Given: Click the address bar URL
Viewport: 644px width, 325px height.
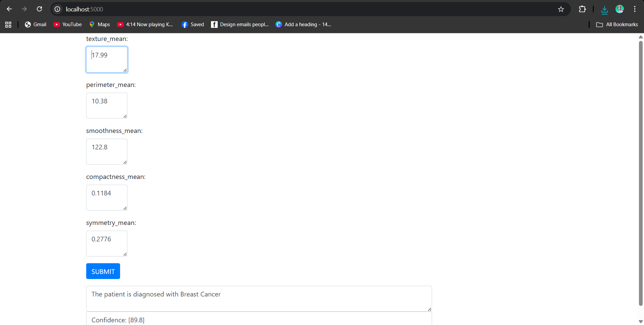Looking at the screenshot, I should (85, 9).
